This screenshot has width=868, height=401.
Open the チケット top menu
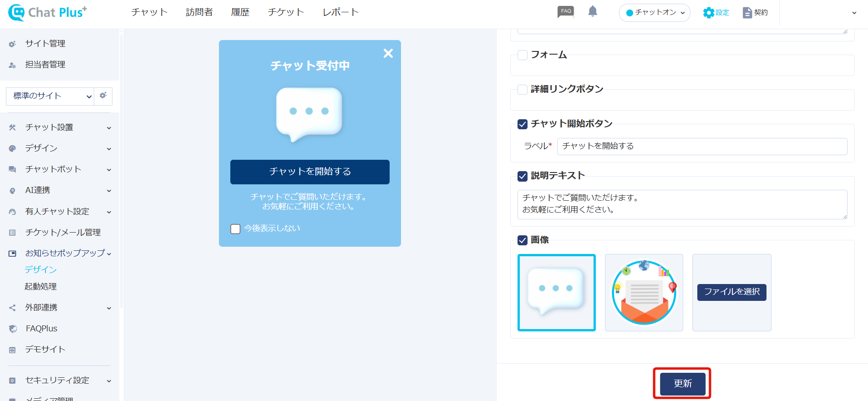coord(286,12)
